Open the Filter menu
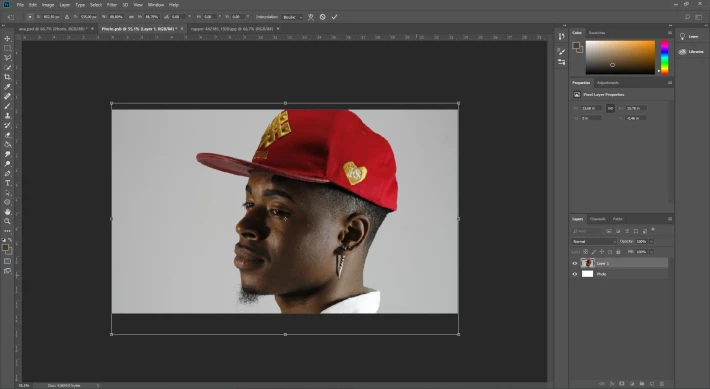 (x=112, y=5)
